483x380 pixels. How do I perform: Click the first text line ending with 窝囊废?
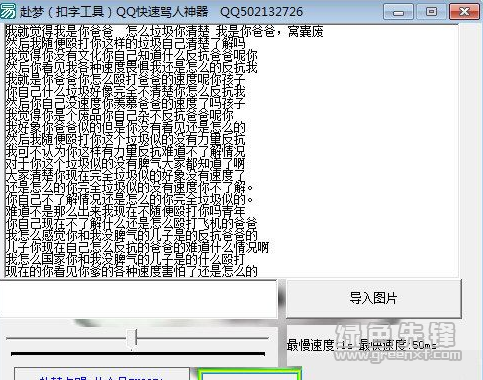164,32
